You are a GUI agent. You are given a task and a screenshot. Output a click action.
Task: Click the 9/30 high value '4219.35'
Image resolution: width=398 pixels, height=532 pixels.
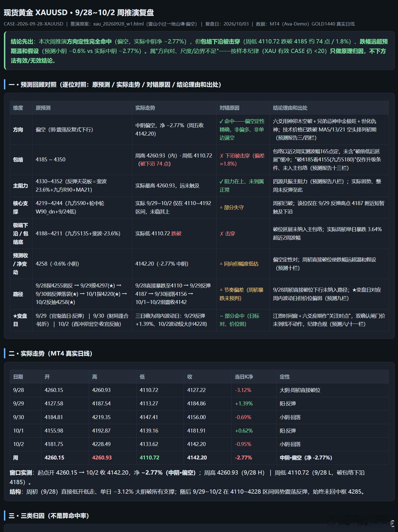(101, 417)
